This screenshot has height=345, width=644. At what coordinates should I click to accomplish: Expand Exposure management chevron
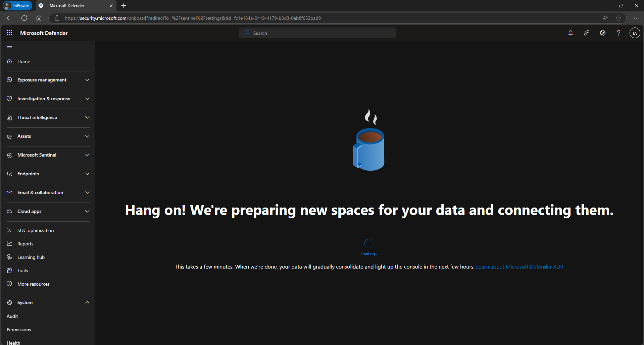(87, 80)
